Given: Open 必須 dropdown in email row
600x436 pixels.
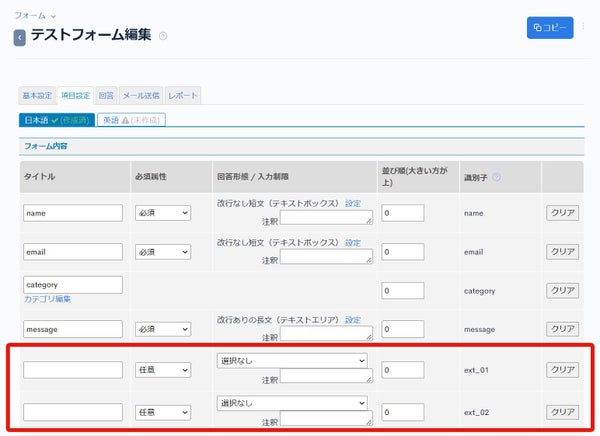Looking at the screenshot, I should [x=163, y=252].
